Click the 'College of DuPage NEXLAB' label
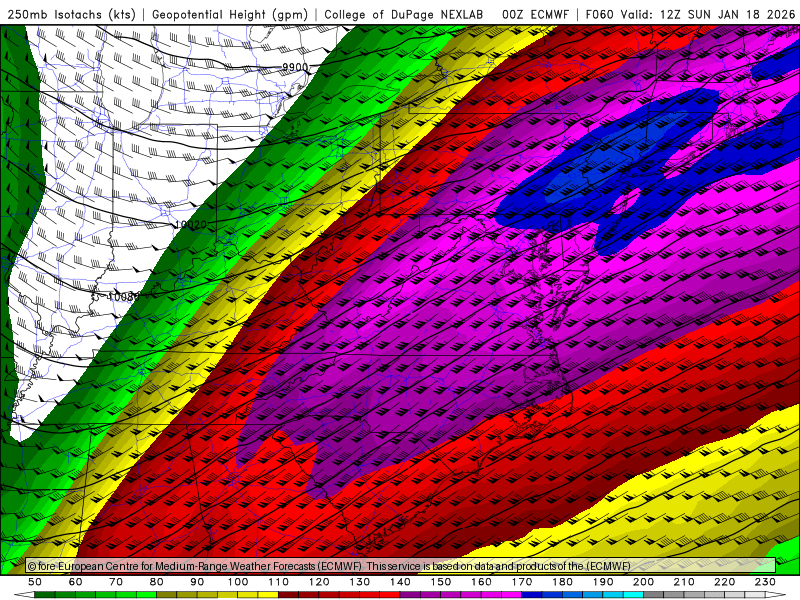Viewport: 800px width, 600px height. 404,14
